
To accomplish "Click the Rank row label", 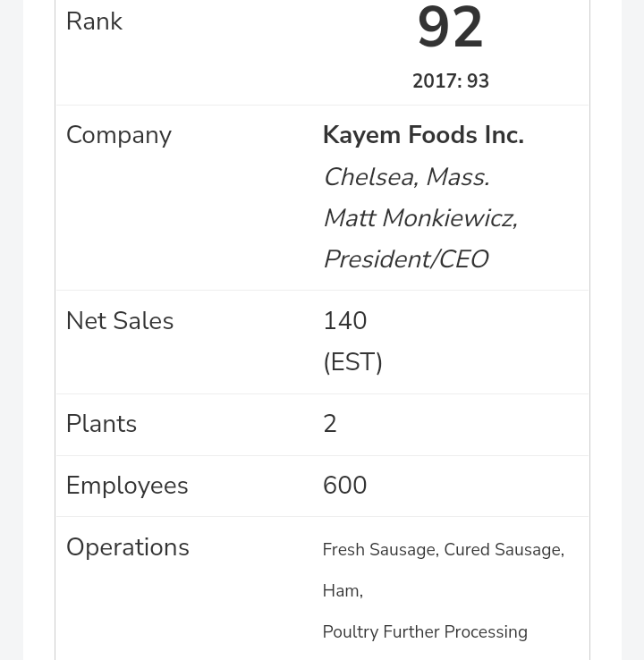I will [x=94, y=21].
